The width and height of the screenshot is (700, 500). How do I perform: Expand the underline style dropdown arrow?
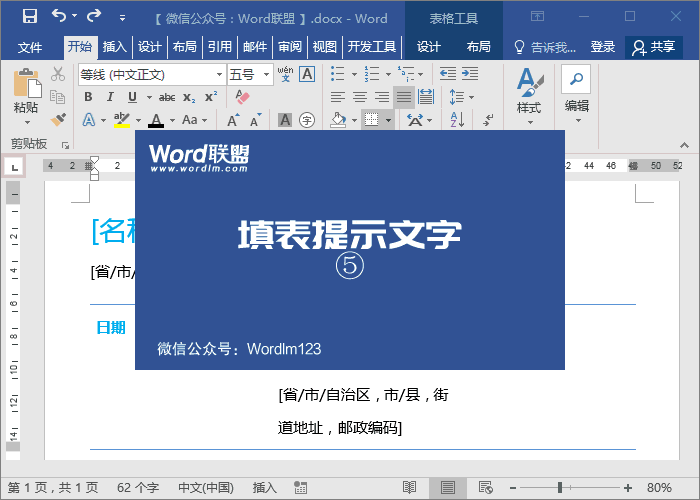click(x=149, y=97)
